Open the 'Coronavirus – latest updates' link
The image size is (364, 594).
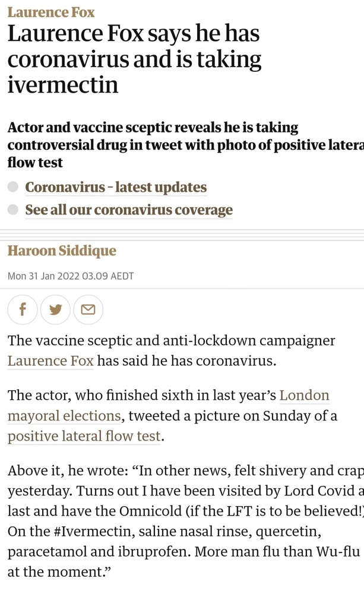116,188
